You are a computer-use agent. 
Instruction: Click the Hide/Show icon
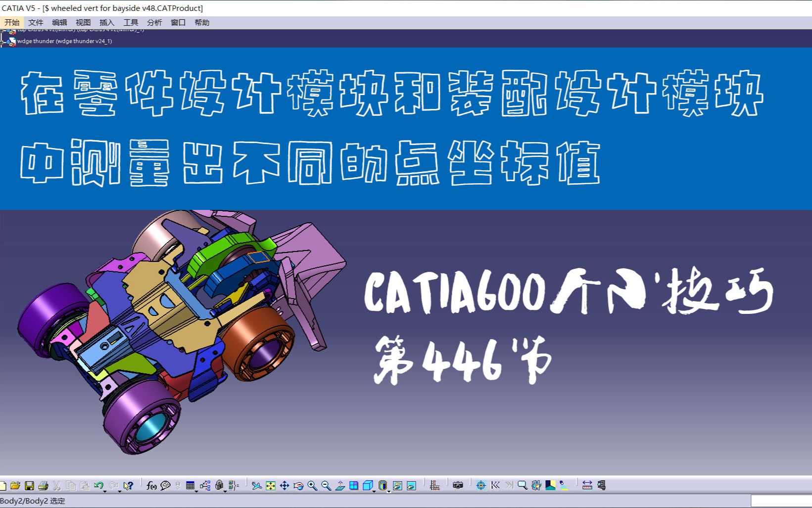[397, 486]
